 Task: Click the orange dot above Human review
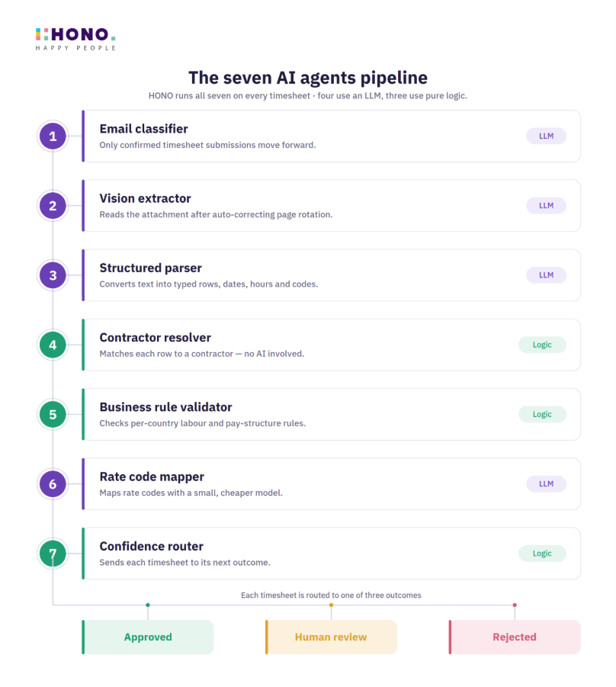pos(331,605)
